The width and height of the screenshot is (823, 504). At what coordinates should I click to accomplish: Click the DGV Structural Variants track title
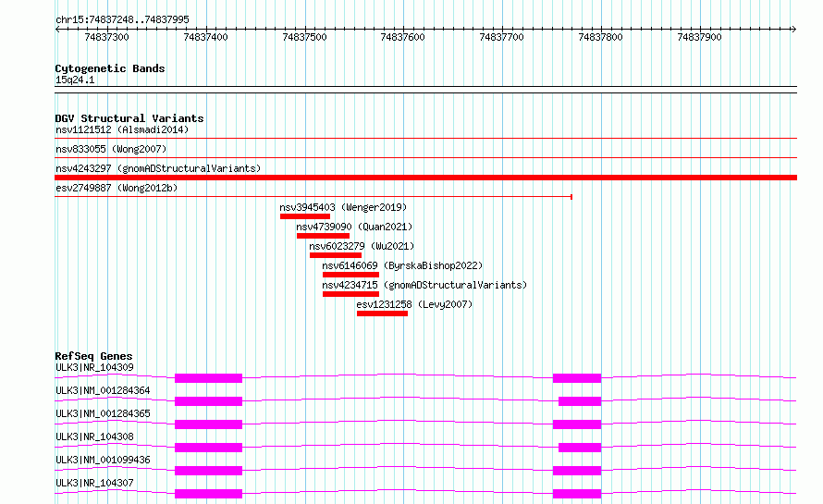click(x=129, y=118)
